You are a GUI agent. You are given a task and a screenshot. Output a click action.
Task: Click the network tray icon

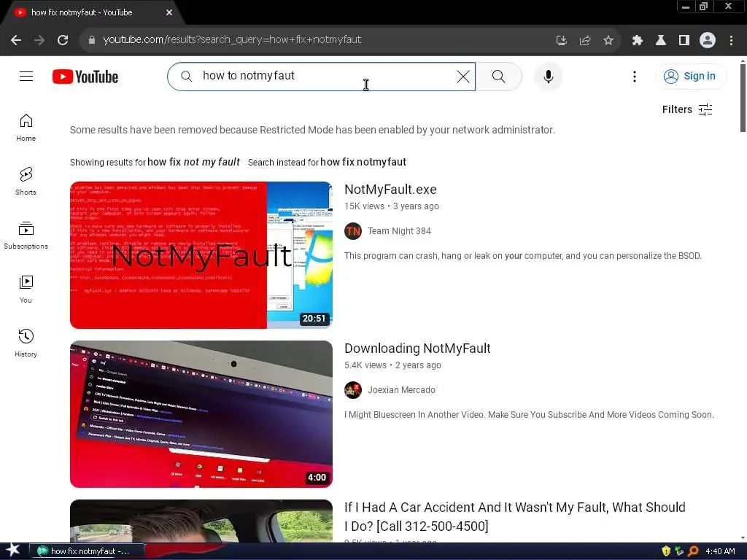click(x=679, y=551)
